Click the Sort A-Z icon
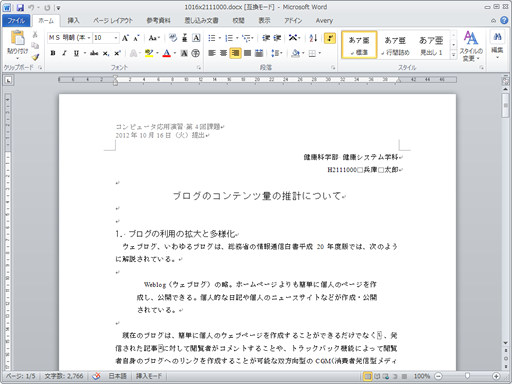The image size is (512, 384). coord(313,38)
